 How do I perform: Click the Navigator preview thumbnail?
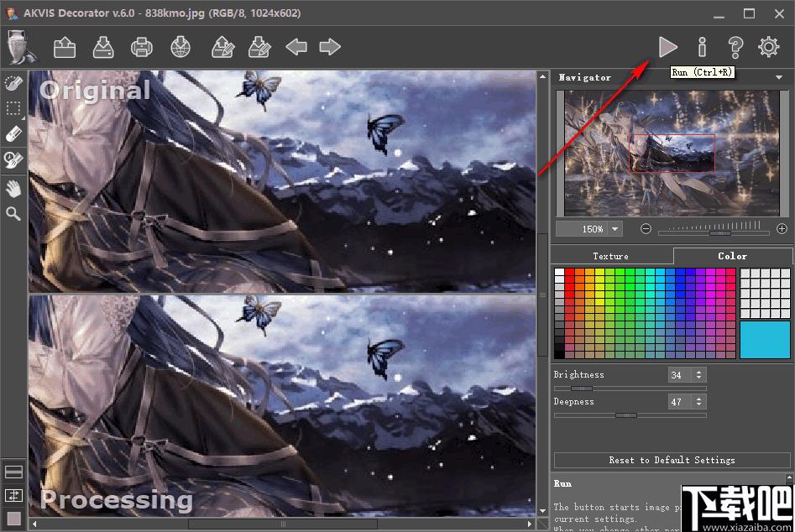pyautogui.click(x=672, y=154)
